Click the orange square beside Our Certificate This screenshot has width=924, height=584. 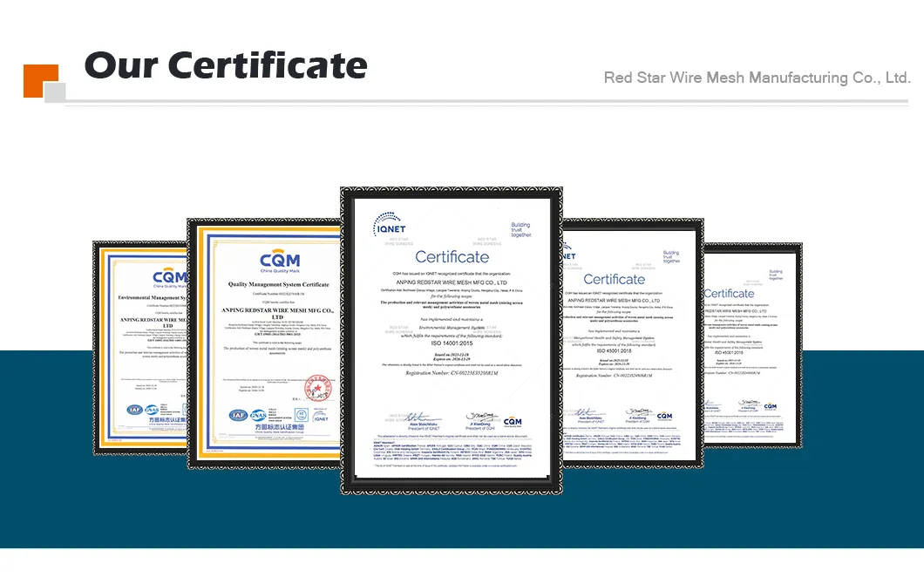pos(40,80)
